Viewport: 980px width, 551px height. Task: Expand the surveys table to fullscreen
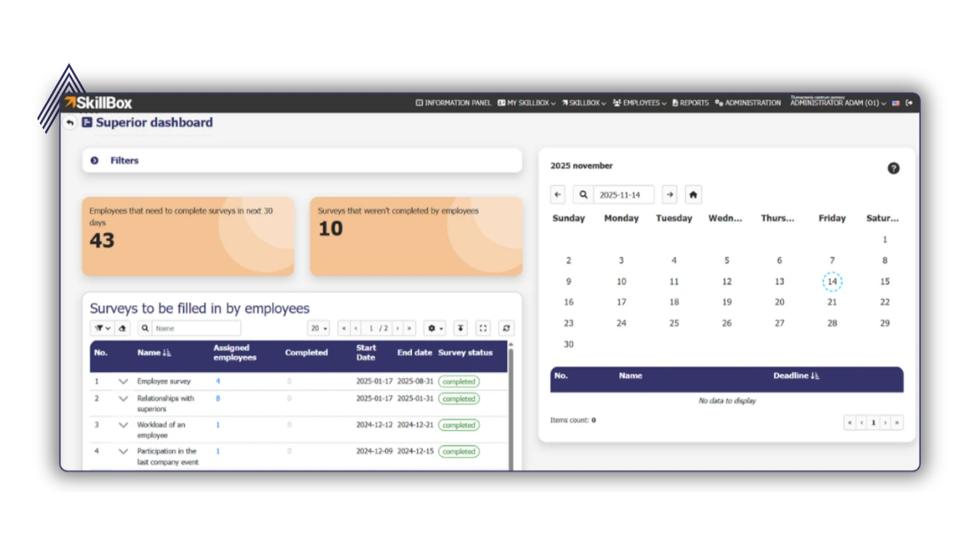click(482, 328)
